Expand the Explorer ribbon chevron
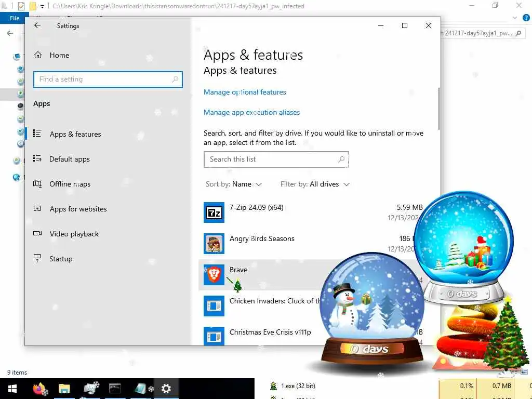 (515, 18)
